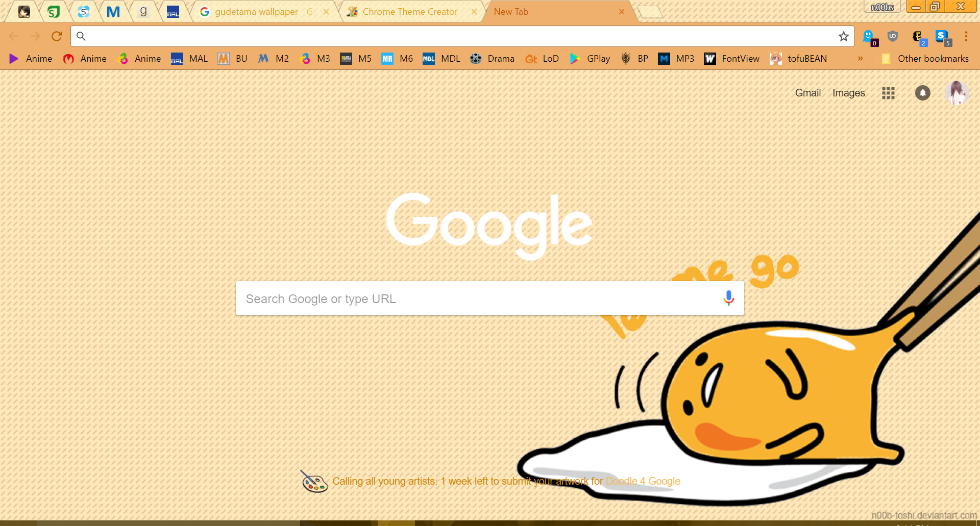Click the address bar
This screenshot has height=526, width=980.
click(x=462, y=36)
